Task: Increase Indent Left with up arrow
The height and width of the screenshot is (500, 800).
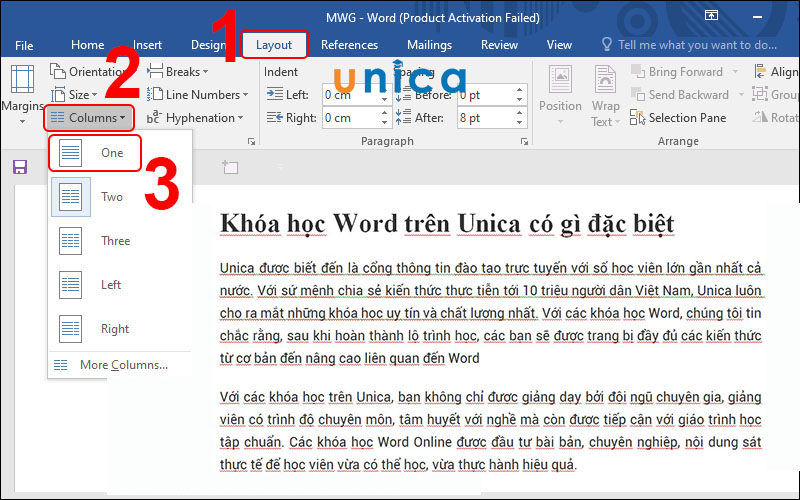Action: click(x=385, y=90)
